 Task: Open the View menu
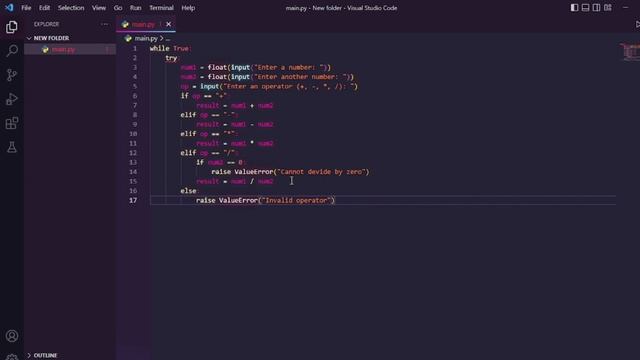(x=99, y=8)
